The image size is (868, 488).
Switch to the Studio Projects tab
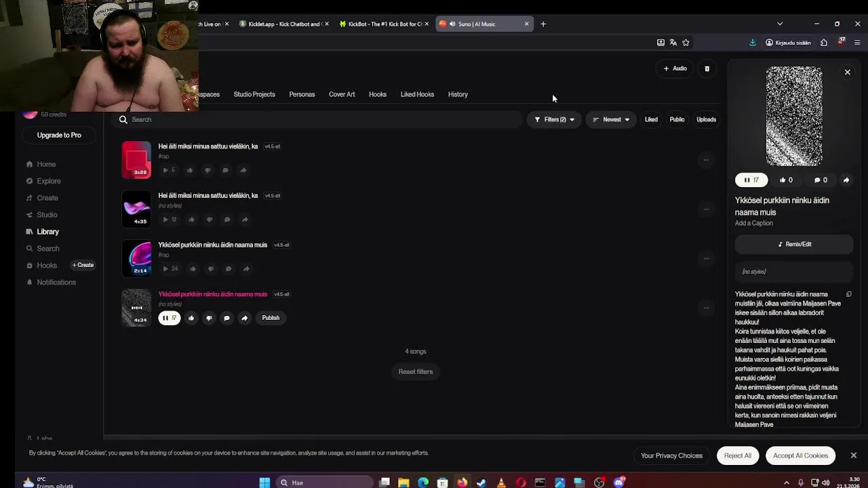click(254, 94)
